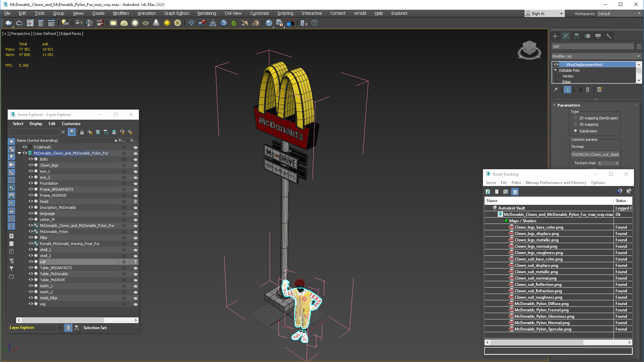
Task: Click Texture chan spinner arrows
Action: 617,163
